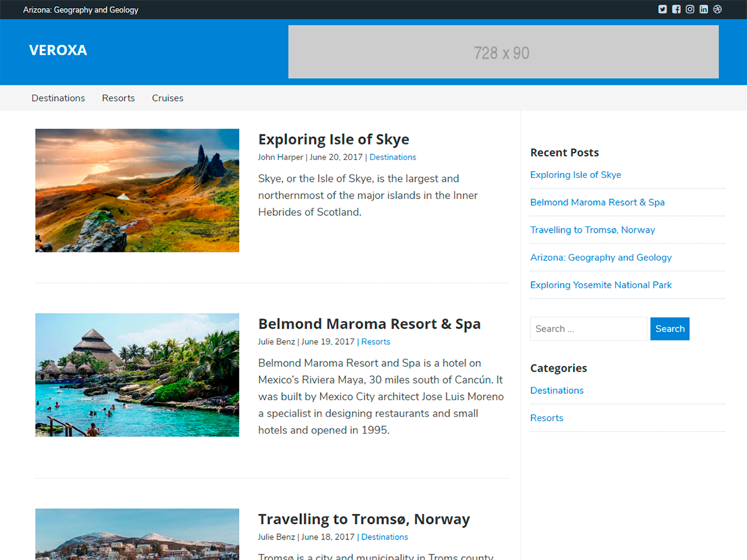This screenshot has width=747, height=560.
Task: Click the Dribbble icon at the top right
Action: 717,9
